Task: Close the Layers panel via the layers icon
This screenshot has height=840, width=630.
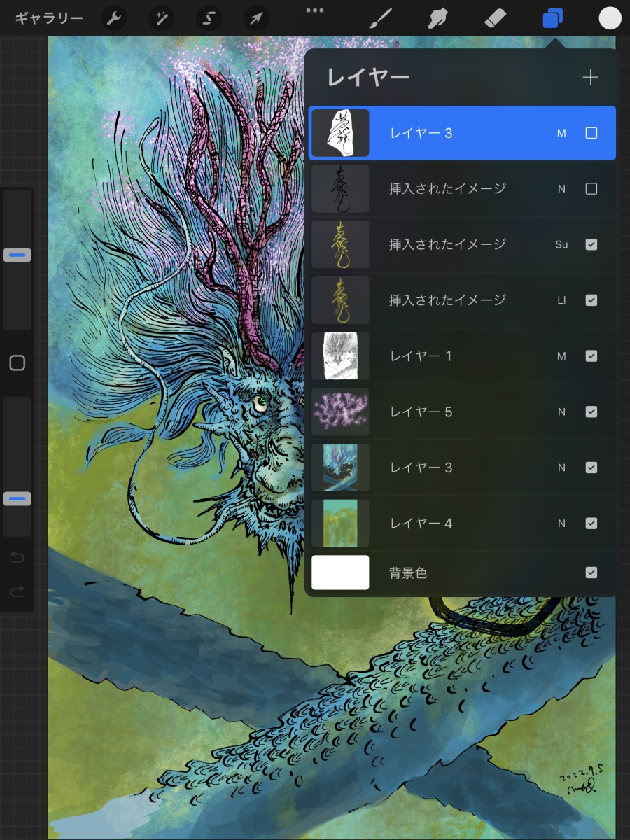Action: point(552,18)
